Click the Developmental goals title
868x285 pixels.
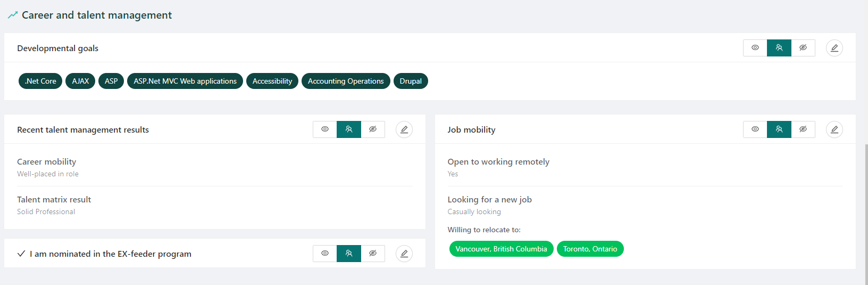click(x=57, y=48)
